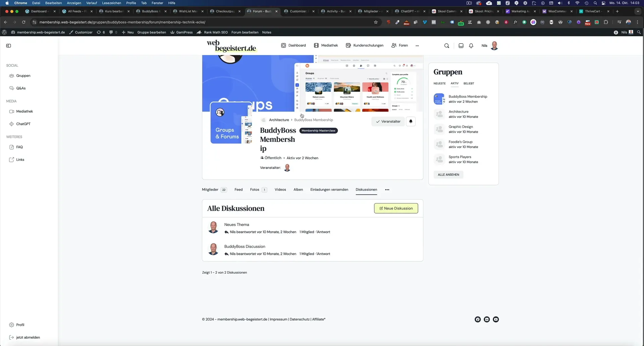Open Foren in header navigation
This screenshot has height=346, width=644.
399,46
